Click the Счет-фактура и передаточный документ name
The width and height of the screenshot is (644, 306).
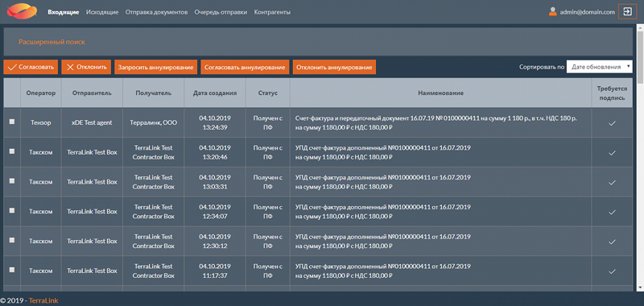(436, 123)
